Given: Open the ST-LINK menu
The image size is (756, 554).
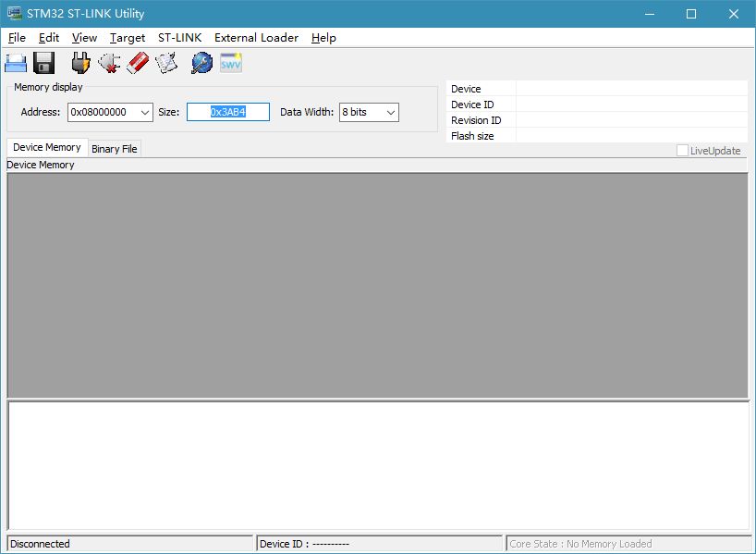Looking at the screenshot, I should pos(180,38).
